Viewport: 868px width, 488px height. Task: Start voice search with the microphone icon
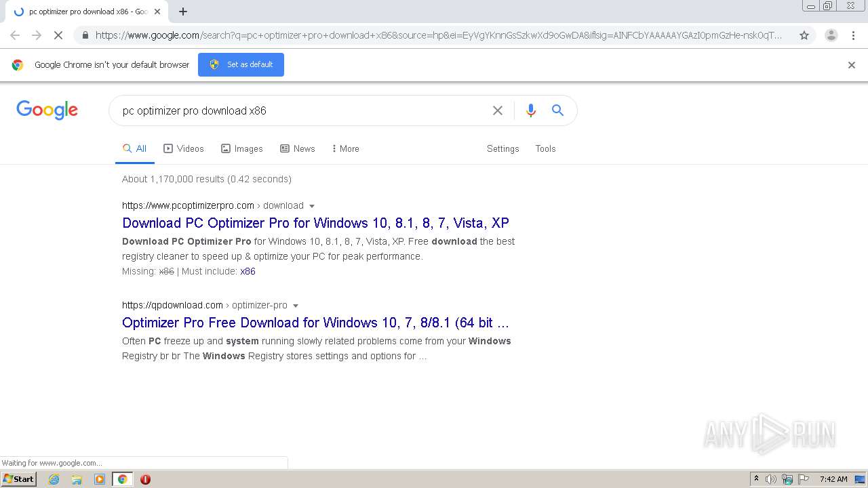click(x=531, y=110)
